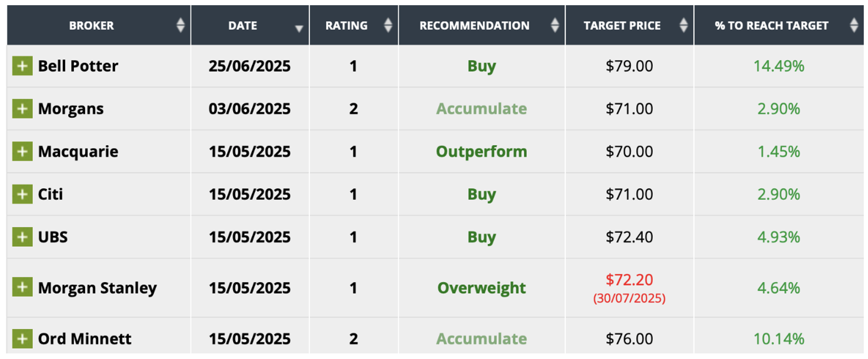Expand the Morgans row details
The height and width of the screenshot is (359, 868).
[22, 109]
